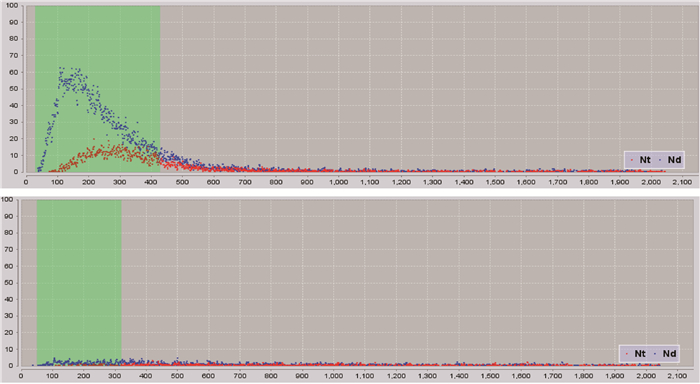
Task: Click the Nt legend entry in top chart
Action: pos(641,160)
